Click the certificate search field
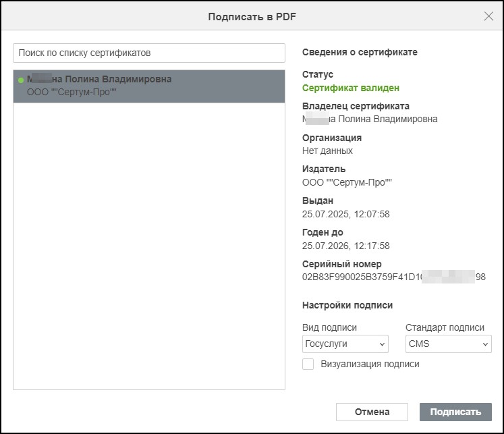Screen dimensions: 504x434 [149, 53]
